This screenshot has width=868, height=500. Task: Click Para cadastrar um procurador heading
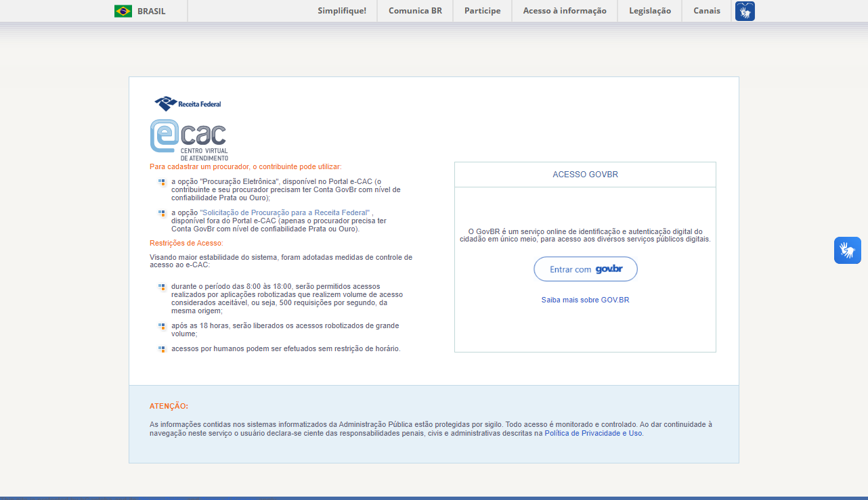coord(246,166)
